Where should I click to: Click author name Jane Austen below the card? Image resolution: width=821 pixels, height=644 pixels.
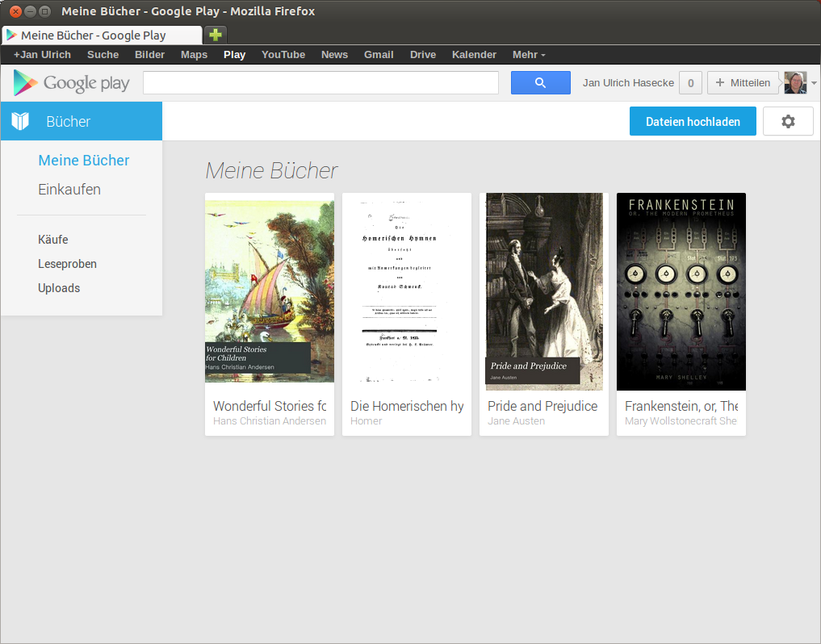pos(517,421)
